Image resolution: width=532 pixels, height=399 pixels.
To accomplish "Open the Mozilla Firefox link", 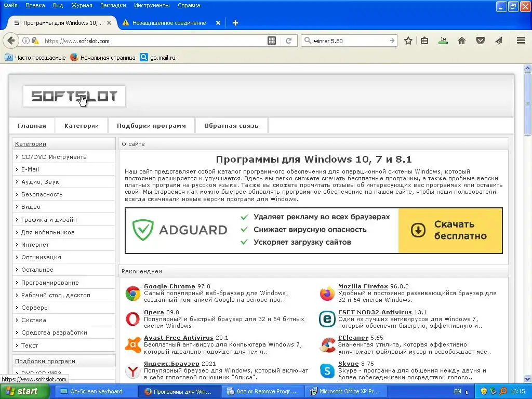I will [x=363, y=286].
